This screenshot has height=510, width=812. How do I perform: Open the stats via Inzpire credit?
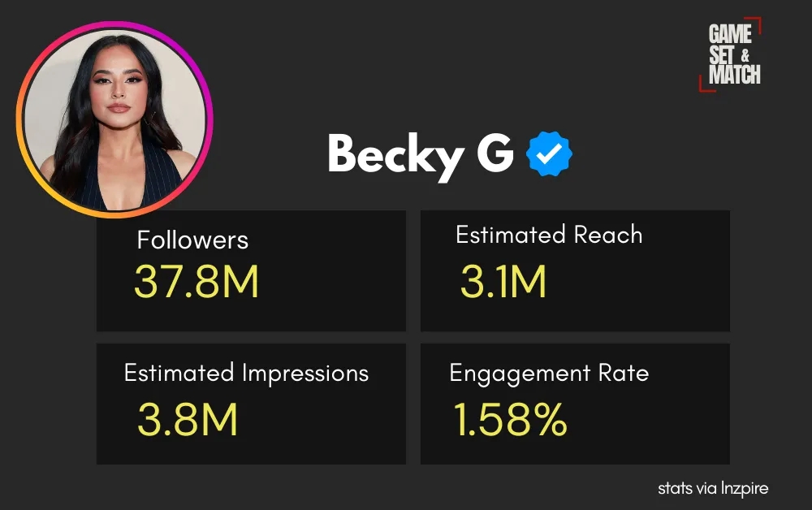[713, 488]
